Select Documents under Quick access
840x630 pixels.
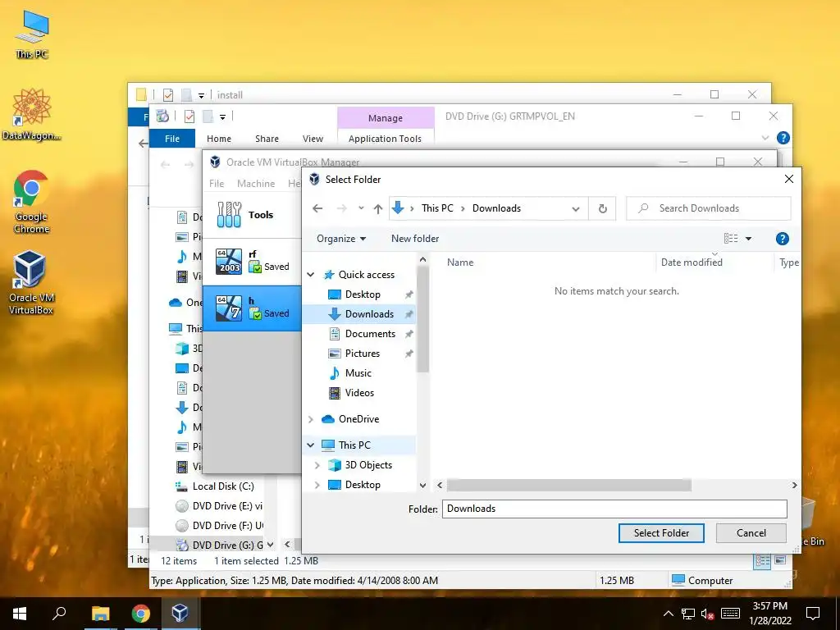pyautogui.click(x=370, y=335)
